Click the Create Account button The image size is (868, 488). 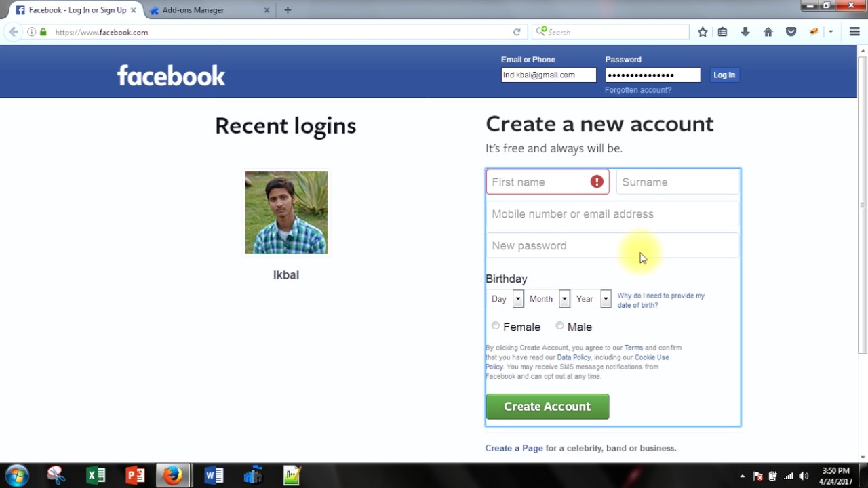547,407
